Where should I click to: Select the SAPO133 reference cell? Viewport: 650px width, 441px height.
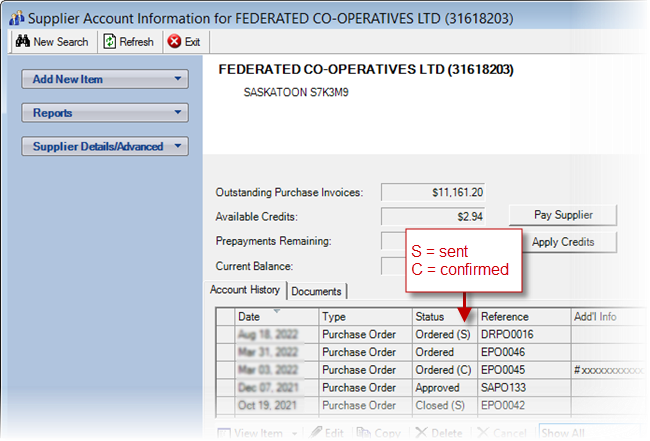coord(524,388)
